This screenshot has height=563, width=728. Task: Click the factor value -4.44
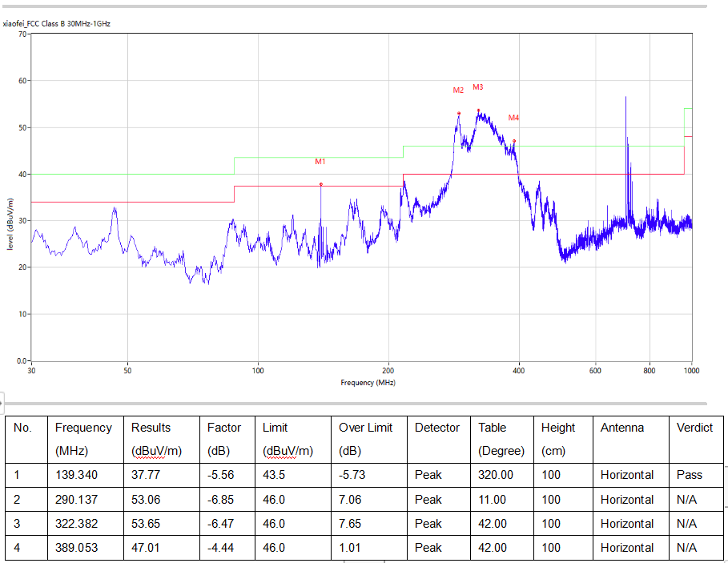click(x=220, y=548)
